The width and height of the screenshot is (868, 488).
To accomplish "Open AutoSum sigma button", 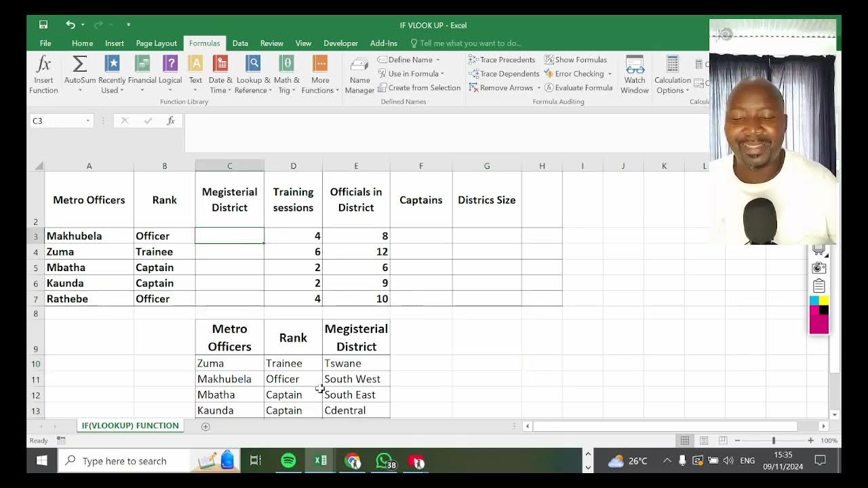I will click(79, 75).
